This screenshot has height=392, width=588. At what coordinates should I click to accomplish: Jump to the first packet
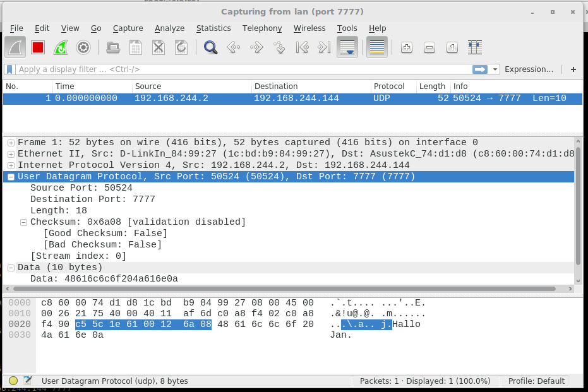(302, 47)
